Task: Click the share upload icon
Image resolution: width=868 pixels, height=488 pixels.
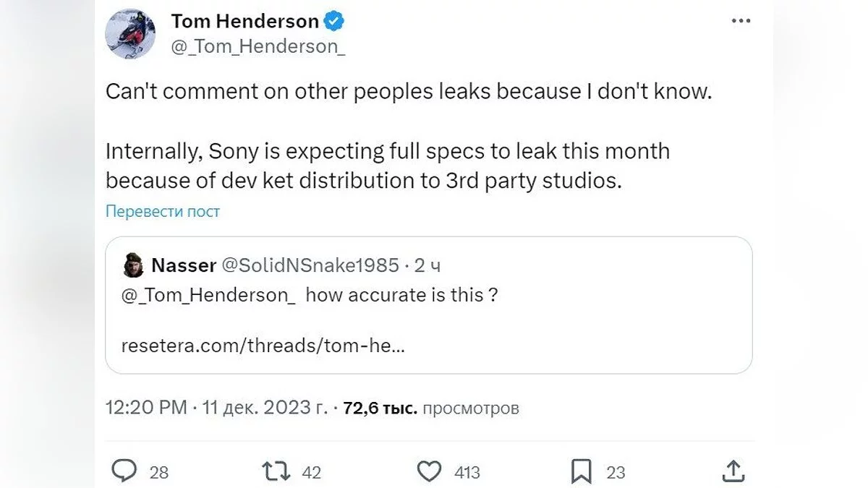Action: pos(733,471)
